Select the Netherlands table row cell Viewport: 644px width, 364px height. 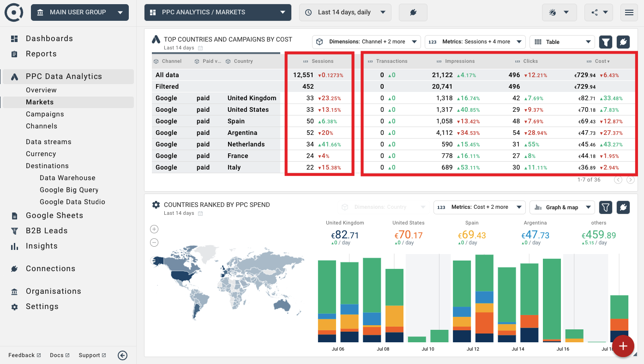pyautogui.click(x=246, y=144)
